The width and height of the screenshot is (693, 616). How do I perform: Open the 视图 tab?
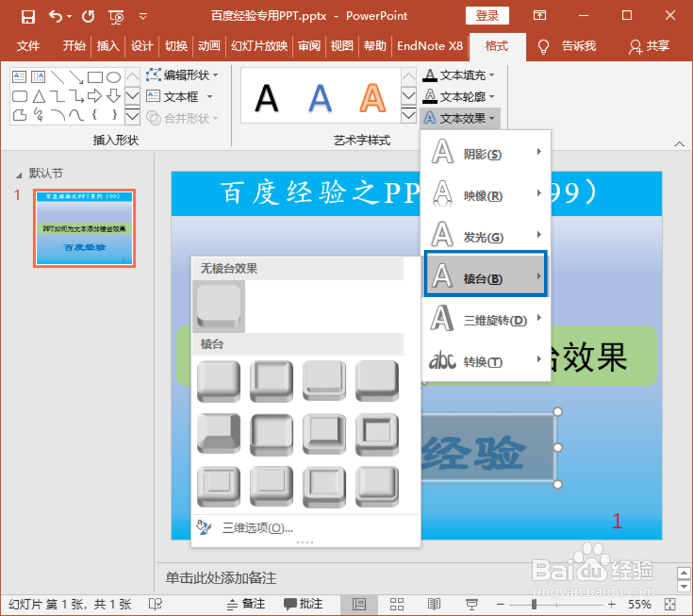tap(342, 45)
